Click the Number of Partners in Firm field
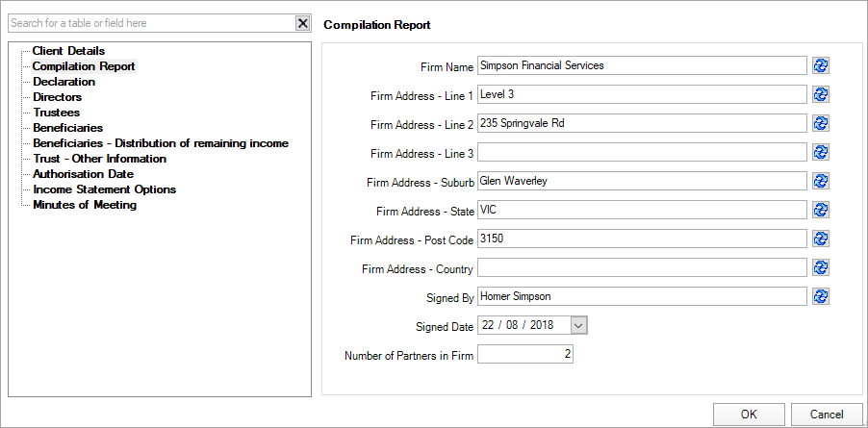The height and width of the screenshot is (428, 868). point(525,355)
